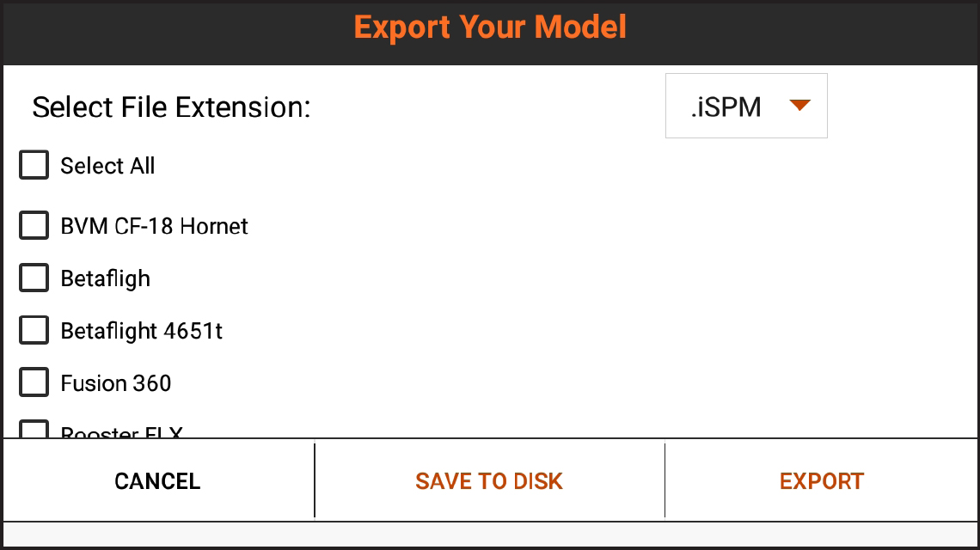Screen dimensions: 980x550
Task: Enable the Betafligh model checkbox
Action: (x=34, y=278)
